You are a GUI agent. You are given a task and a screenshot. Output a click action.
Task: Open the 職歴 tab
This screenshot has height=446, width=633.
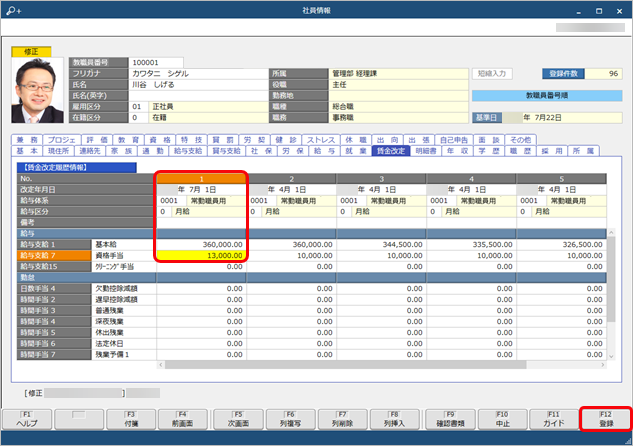point(520,151)
